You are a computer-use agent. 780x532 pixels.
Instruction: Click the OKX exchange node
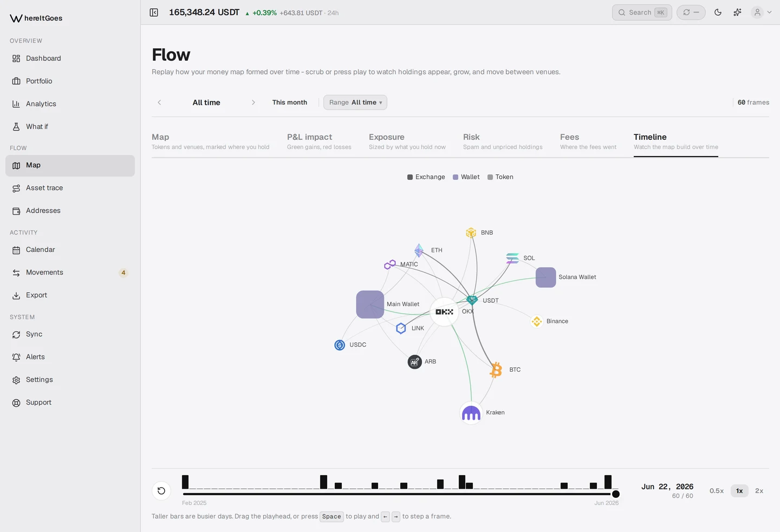tap(444, 312)
